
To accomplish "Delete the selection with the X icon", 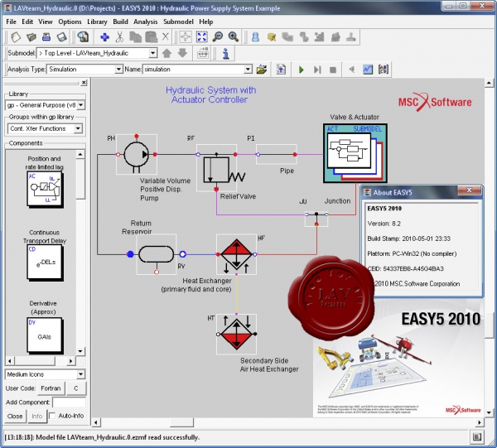I will tap(165, 36).
